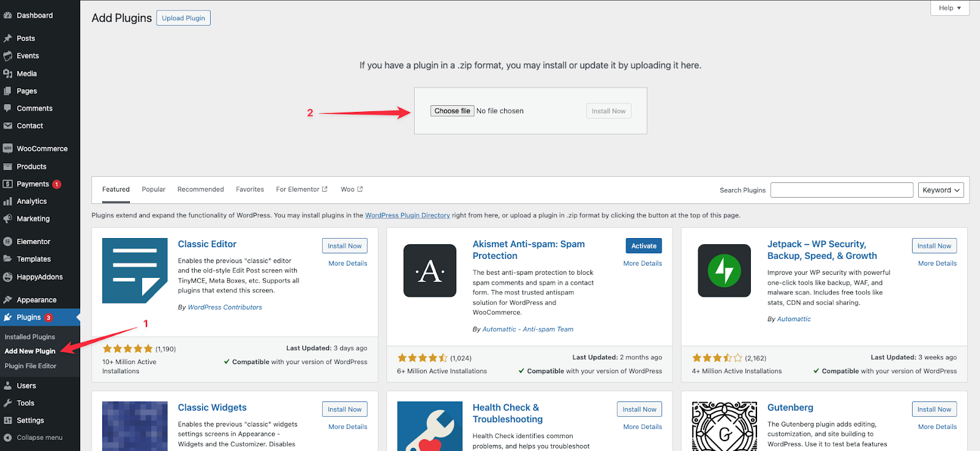Click Classic Editor star rating

127,349
